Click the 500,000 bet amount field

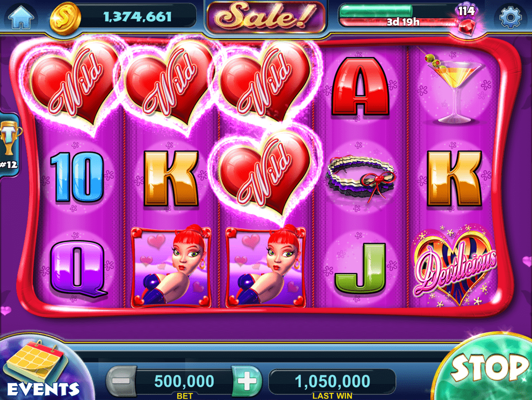tap(184, 381)
